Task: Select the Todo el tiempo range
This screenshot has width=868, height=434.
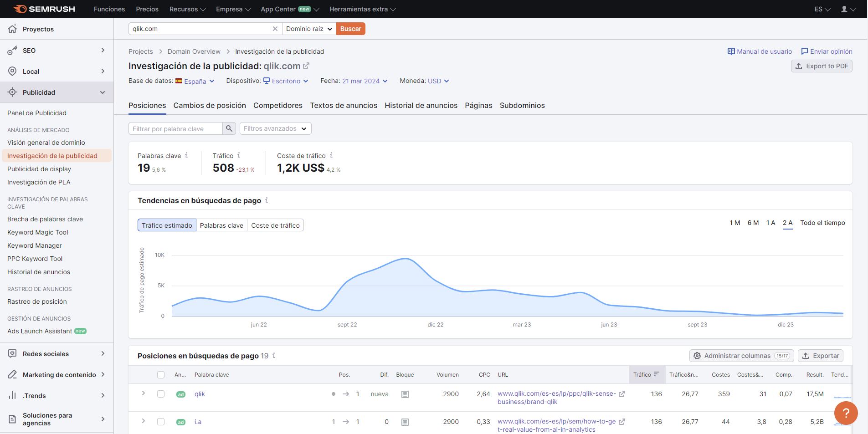Action: pyautogui.click(x=822, y=223)
